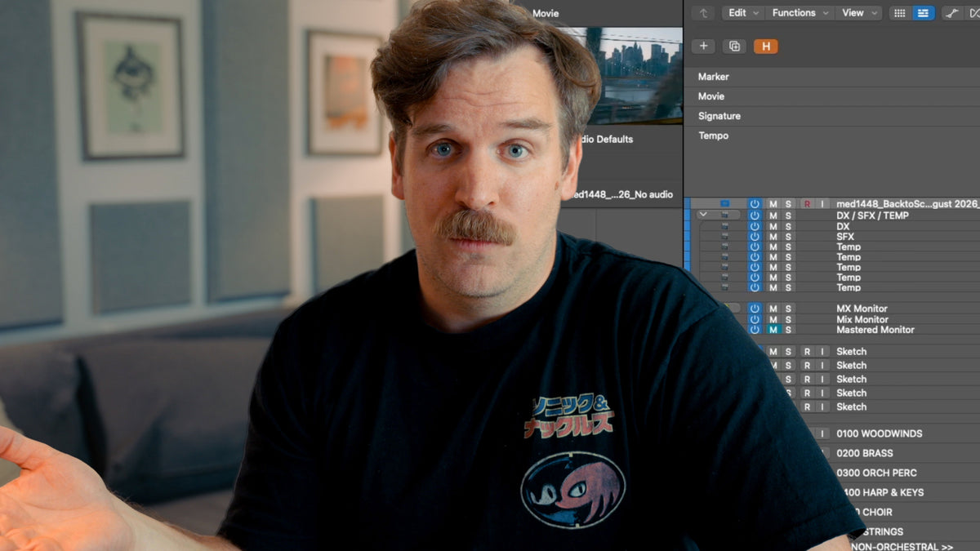Click power icon on Mix Monitor track
This screenshot has height=551, width=980.
pyautogui.click(x=755, y=319)
